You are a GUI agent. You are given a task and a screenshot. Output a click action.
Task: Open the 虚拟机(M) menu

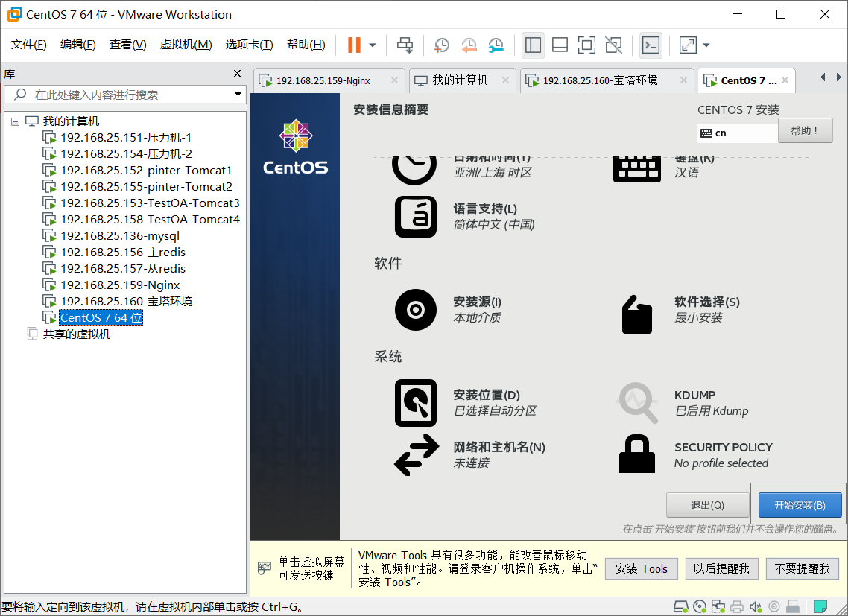point(186,45)
